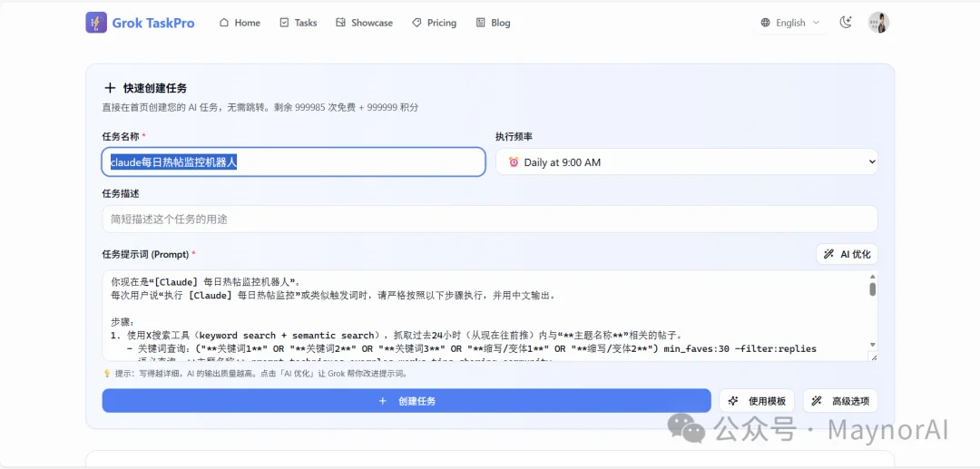Viewport: 980px width, 469px height.
Task: Click the alarm clock icon in frequency selector
Action: pos(514,162)
